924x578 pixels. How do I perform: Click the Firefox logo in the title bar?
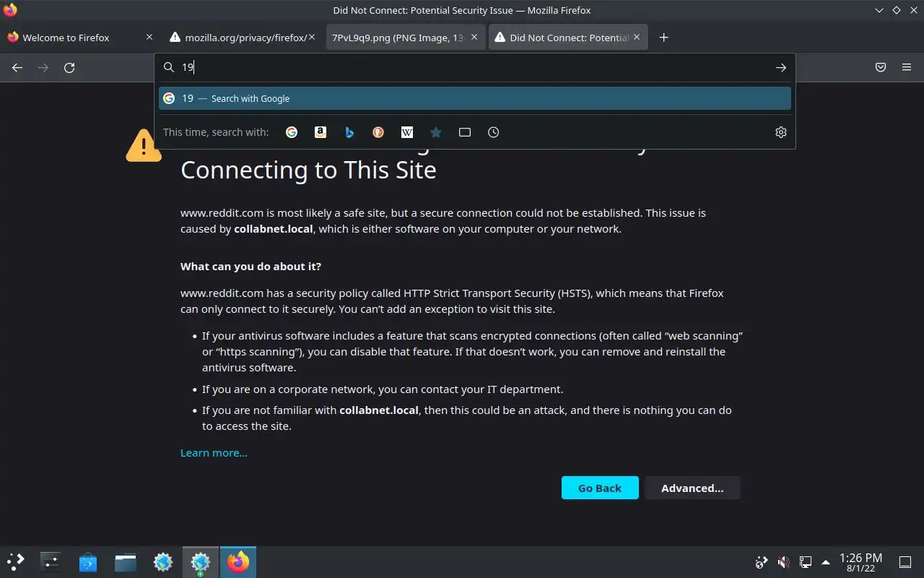10,10
